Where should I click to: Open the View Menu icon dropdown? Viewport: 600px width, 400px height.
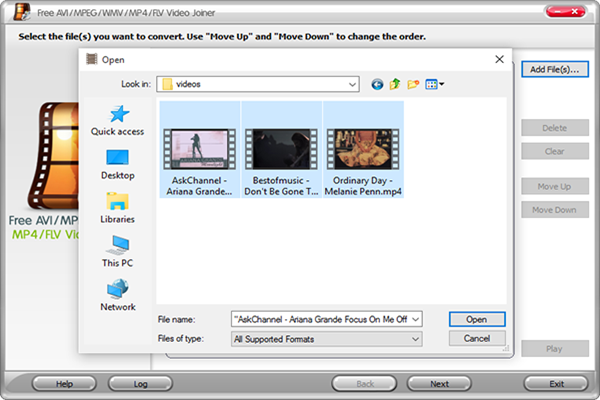(435, 85)
